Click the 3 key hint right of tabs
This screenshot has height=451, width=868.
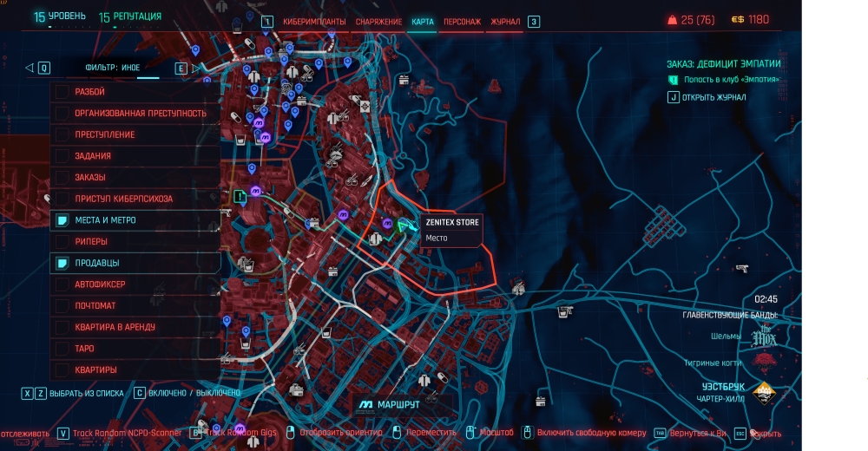[534, 22]
